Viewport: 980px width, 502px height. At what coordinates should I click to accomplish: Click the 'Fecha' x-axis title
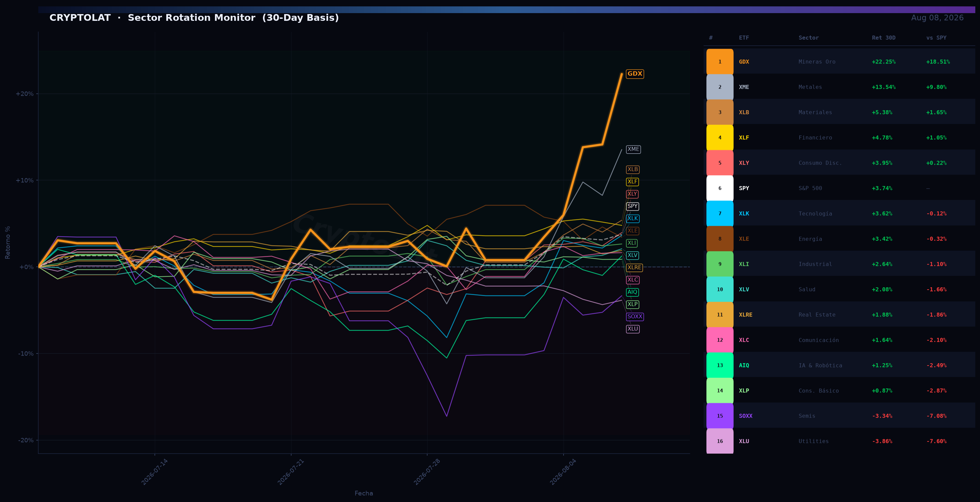pyautogui.click(x=364, y=493)
